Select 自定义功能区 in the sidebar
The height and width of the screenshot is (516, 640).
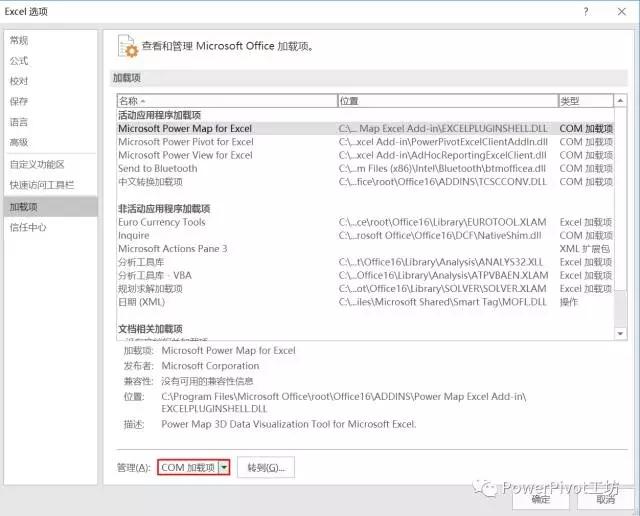37,165
